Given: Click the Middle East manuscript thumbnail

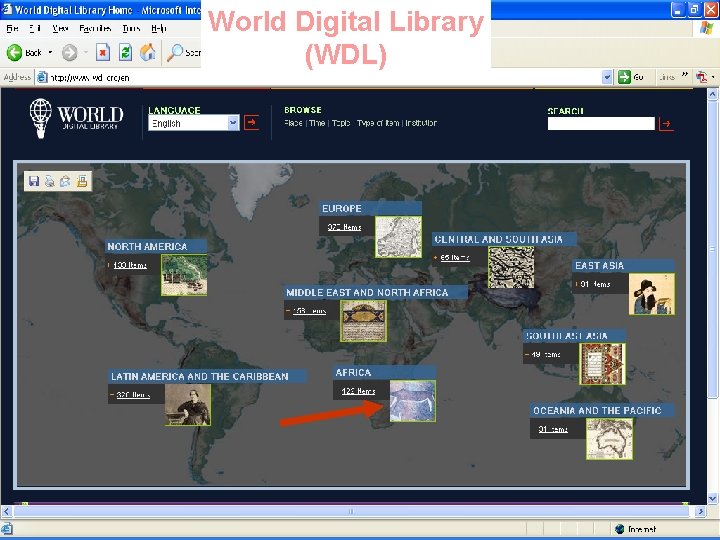Looking at the screenshot, I should point(363,321).
